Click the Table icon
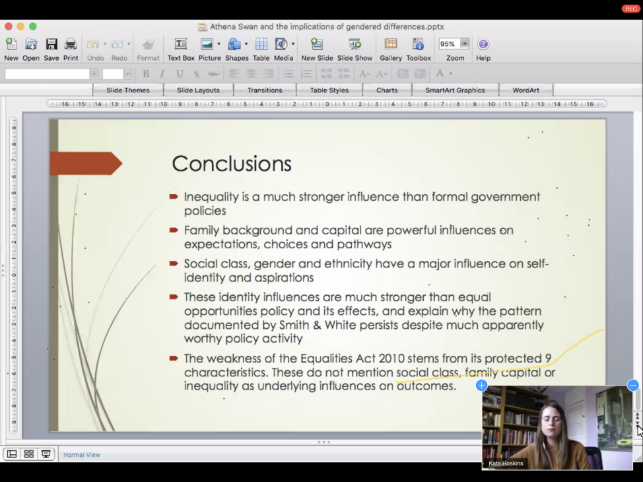The height and width of the screenshot is (482, 643). (x=261, y=45)
